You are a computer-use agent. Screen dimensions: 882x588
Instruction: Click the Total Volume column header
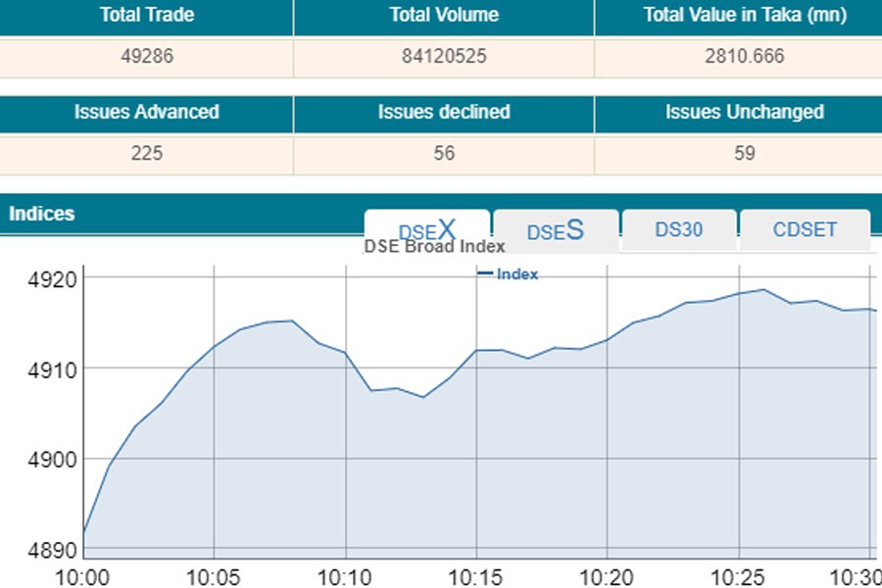coord(443,15)
